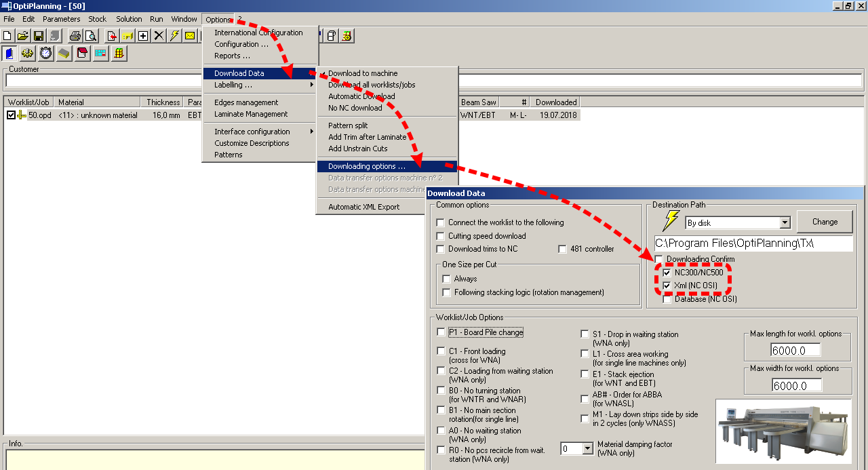This screenshot has width=868, height=470.
Task: Enable the Database (NC OSI) checkbox
Action: (667, 299)
